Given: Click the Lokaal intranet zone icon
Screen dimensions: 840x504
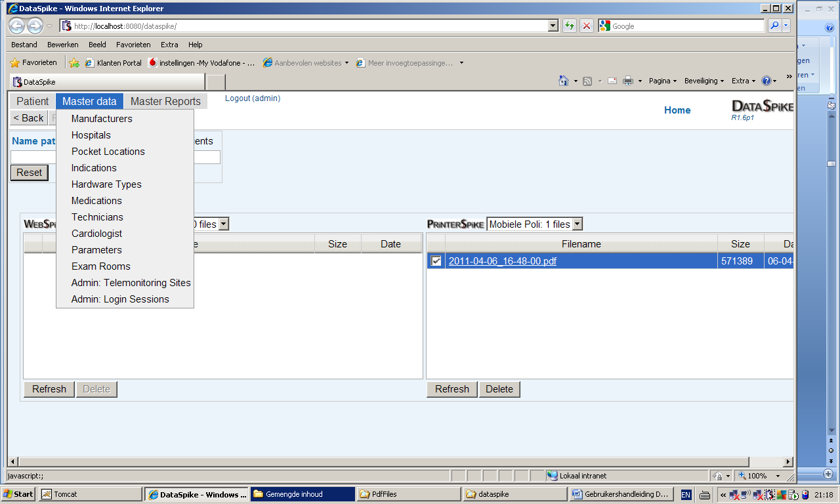Looking at the screenshot, I should pyautogui.click(x=553, y=476).
